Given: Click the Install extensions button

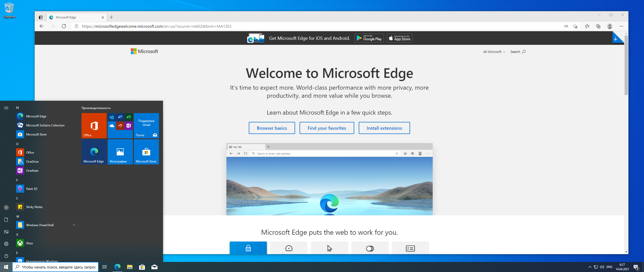Looking at the screenshot, I should point(384,128).
